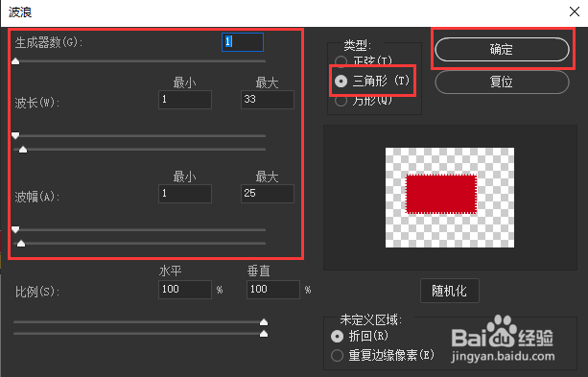The height and width of the screenshot is (377, 588).
Task: Click the 波长(W) label
Action: (37, 103)
